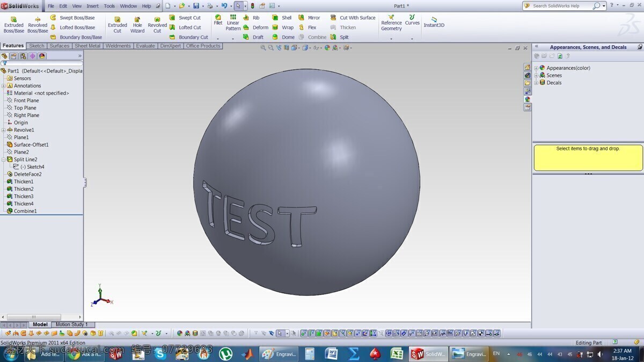Open the DimXpertManager tab icon

[x=33, y=56]
